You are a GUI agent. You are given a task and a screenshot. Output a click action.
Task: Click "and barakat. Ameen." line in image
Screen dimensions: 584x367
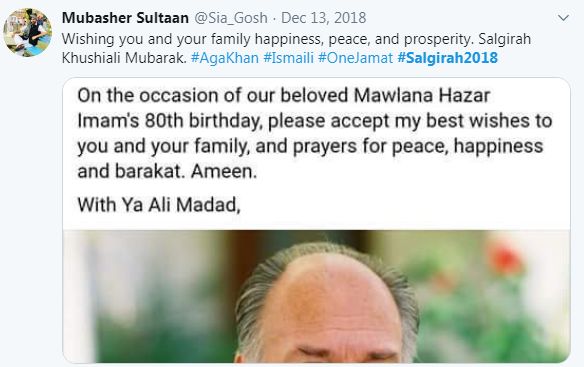pyautogui.click(x=167, y=171)
